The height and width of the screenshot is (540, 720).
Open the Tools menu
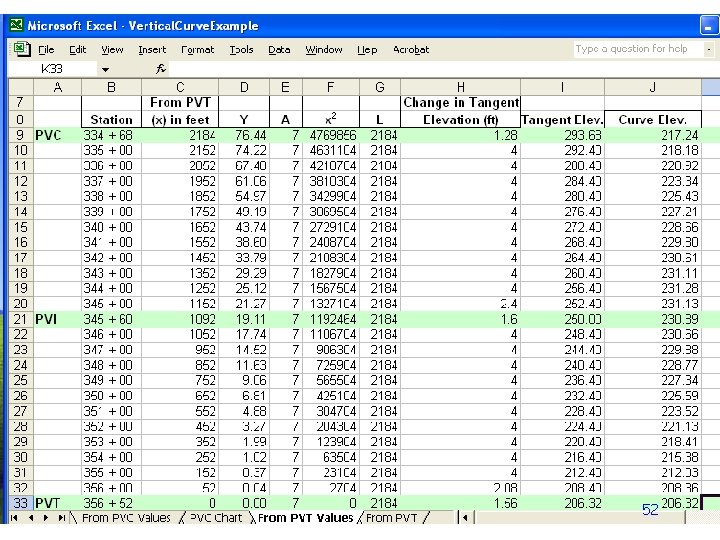(x=242, y=50)
